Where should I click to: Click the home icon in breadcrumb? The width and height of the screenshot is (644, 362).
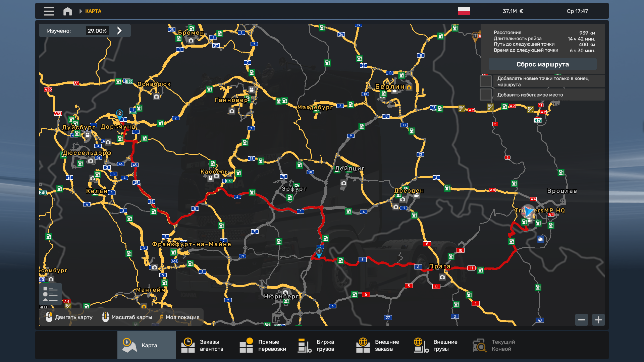point(67,11)
